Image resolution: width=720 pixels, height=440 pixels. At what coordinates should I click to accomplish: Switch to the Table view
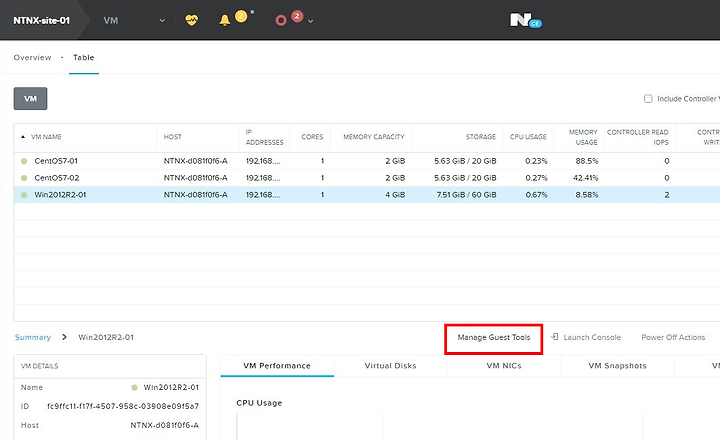click(84, 57)
